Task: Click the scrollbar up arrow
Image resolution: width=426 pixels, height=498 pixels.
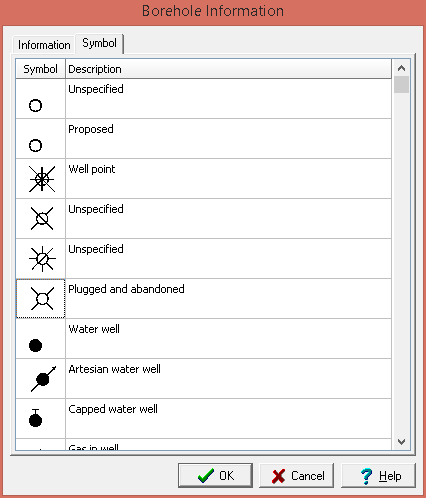Action: pos(401,68)
